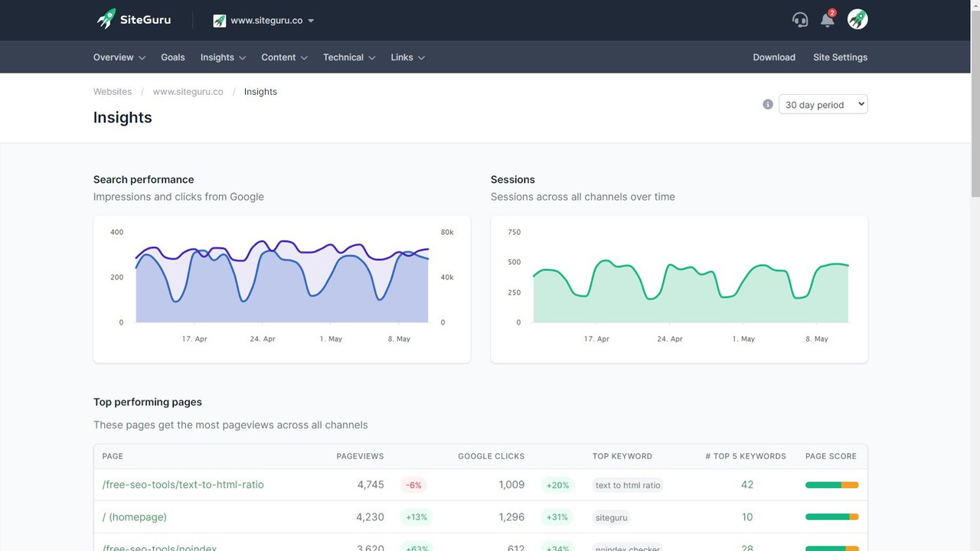The image size is (980, 551).
Task: Open the /free-seo-tools/text-to-html-ratio page link
Action: click(x=183, y=484)
